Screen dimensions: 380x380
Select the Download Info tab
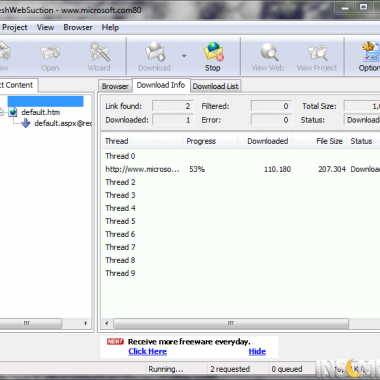coord(161,85)
